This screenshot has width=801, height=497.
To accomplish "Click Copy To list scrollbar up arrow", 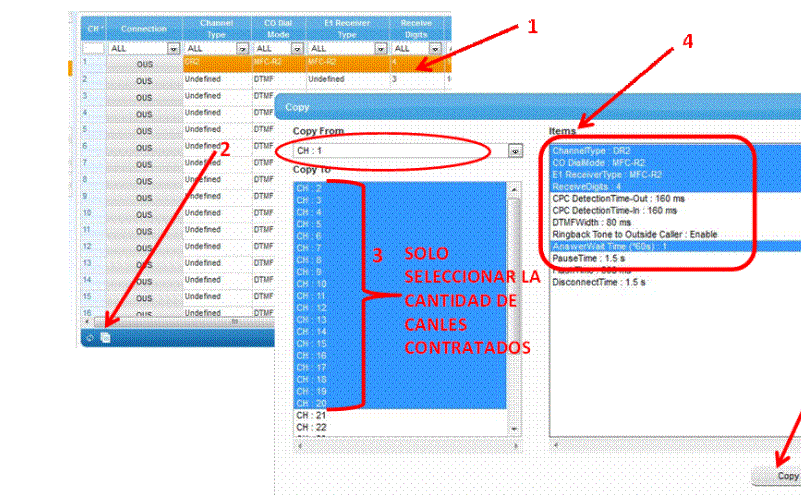I will tap(515, 187).
